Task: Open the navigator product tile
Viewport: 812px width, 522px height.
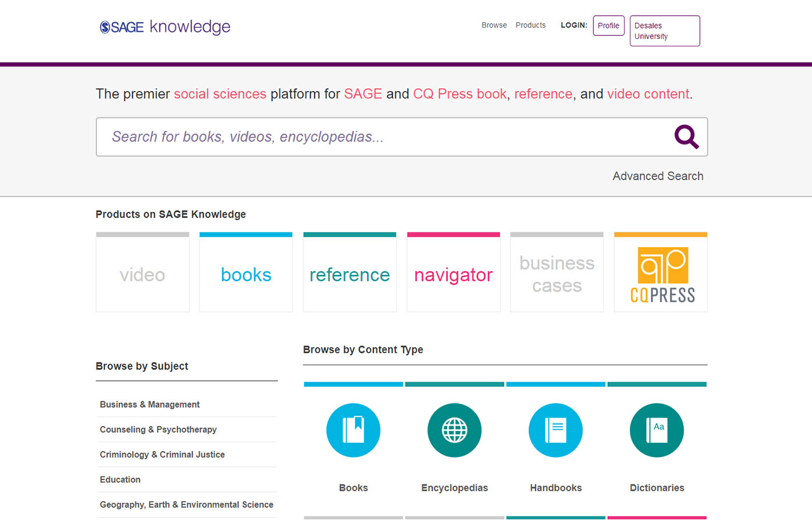Action: [454, 272]
